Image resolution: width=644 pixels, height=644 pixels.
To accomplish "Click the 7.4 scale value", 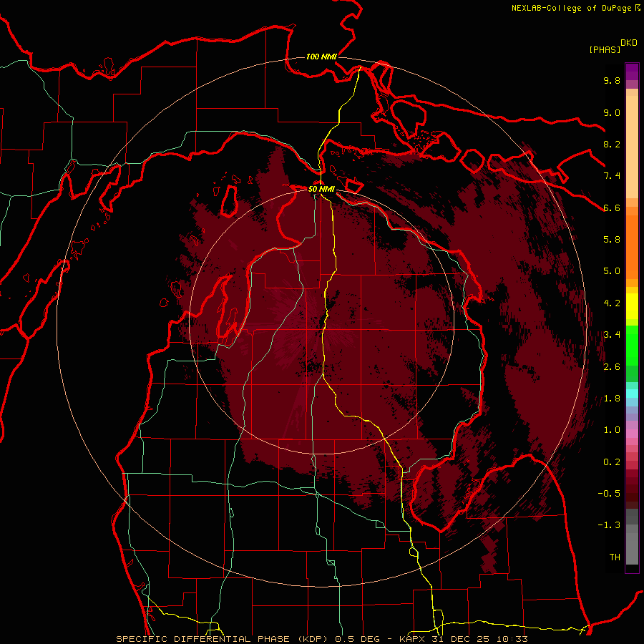I will 612,176.
